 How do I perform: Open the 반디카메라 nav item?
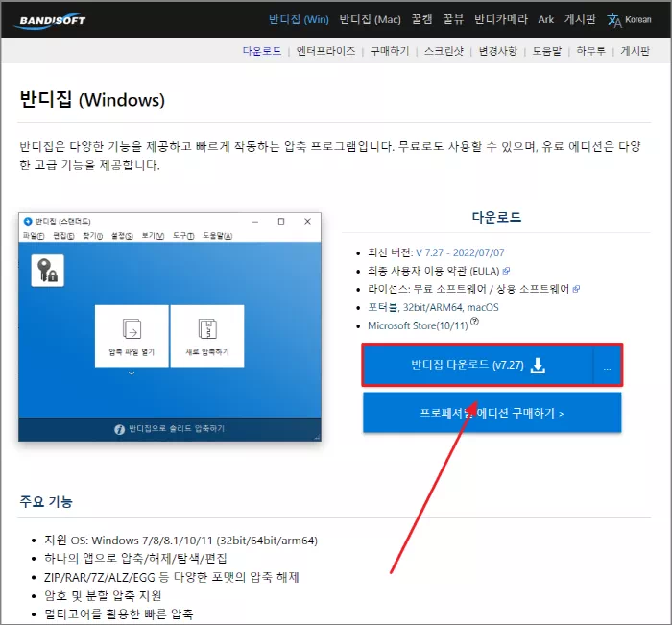pos(501,20)
